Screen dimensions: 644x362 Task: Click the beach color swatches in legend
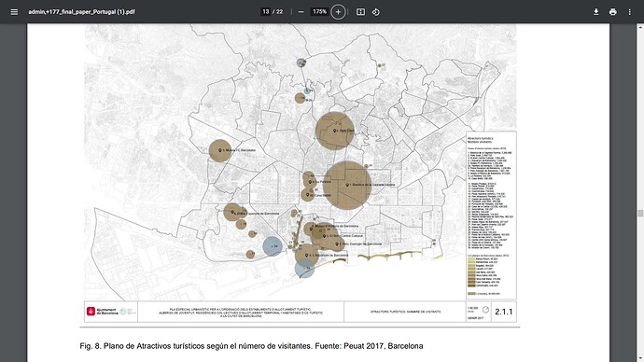click(471, 272)
